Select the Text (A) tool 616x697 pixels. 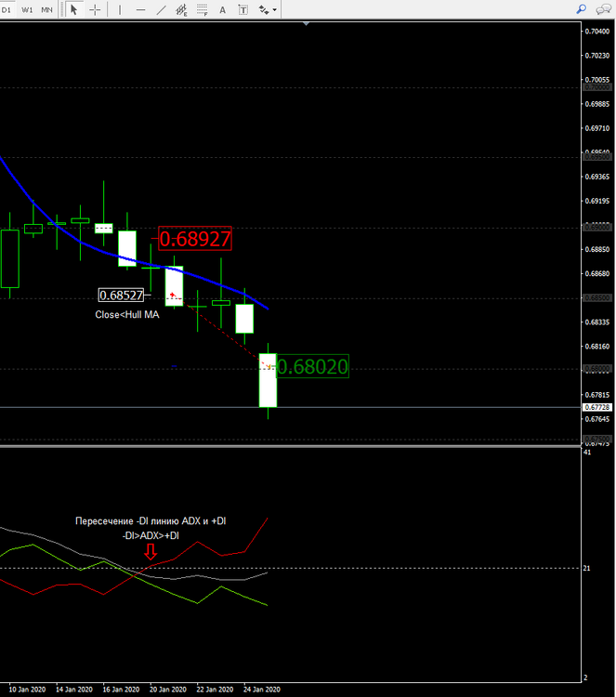[x=222, y=9]
